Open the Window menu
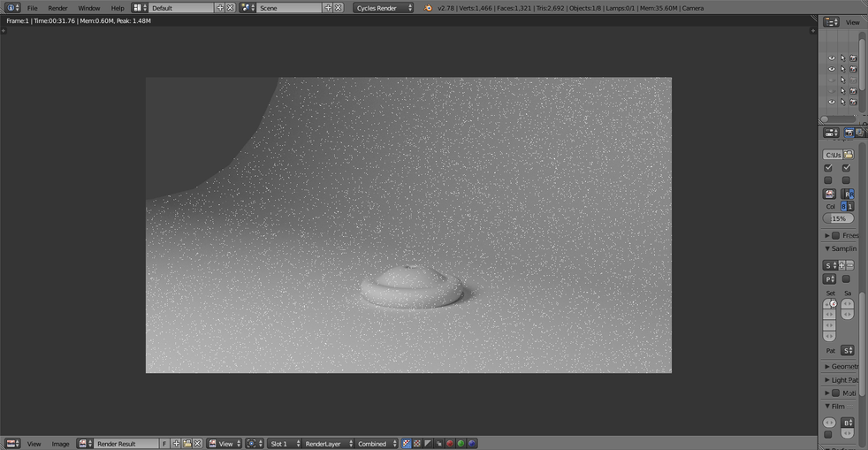The height and width of the screenshot is (450, 868). 88,8
